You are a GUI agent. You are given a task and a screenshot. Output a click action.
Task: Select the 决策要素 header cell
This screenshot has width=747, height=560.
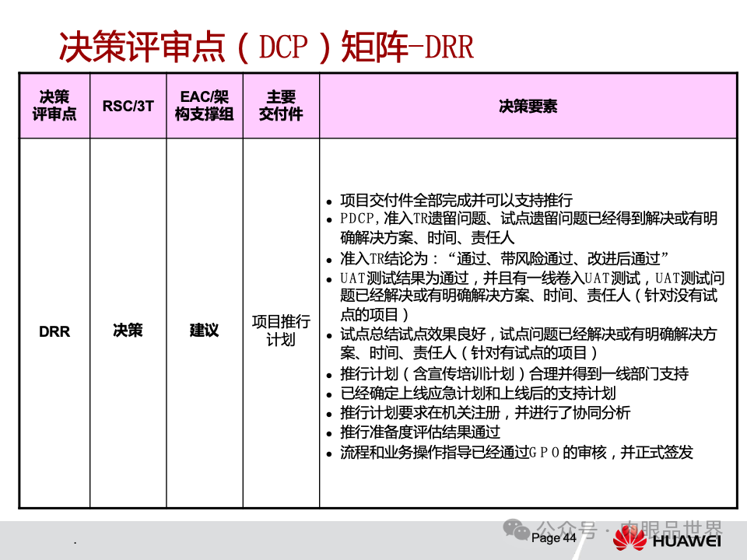(528, 106)
